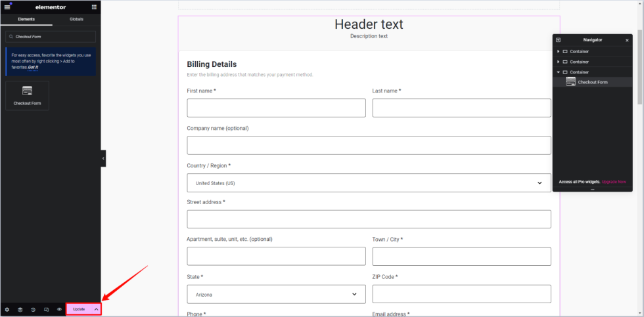Open the revision history icon
The image size is (644, 317).
tap(33, 309)
